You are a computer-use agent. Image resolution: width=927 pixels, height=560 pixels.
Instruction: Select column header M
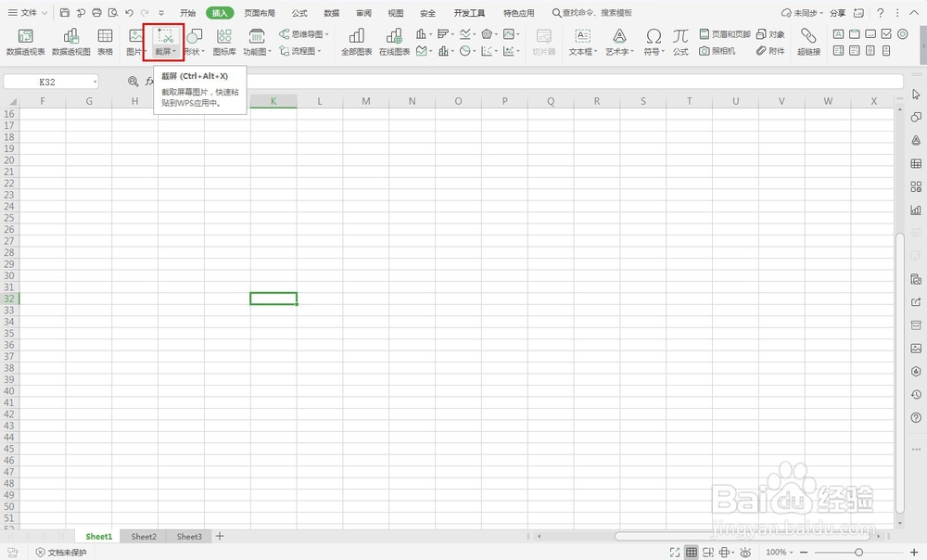(x=366, y=101)
